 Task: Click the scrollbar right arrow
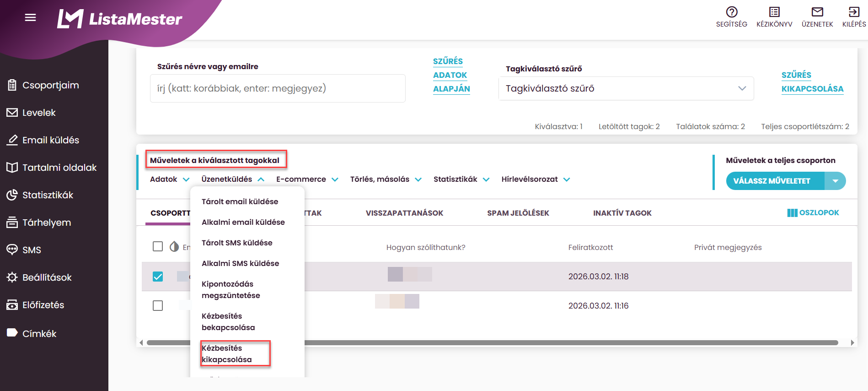pos(852,342)
